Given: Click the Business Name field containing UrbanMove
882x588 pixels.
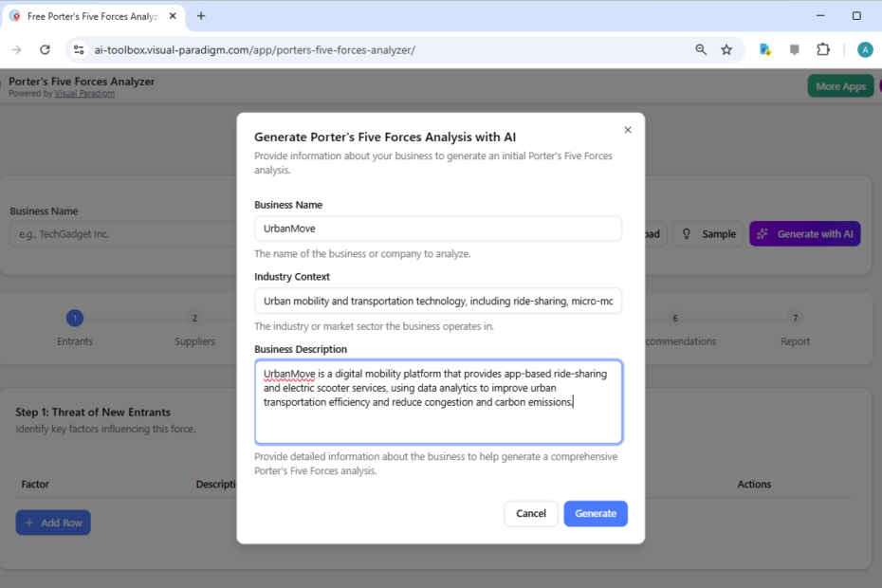Looking at the screenshot, I should [437, 229].
